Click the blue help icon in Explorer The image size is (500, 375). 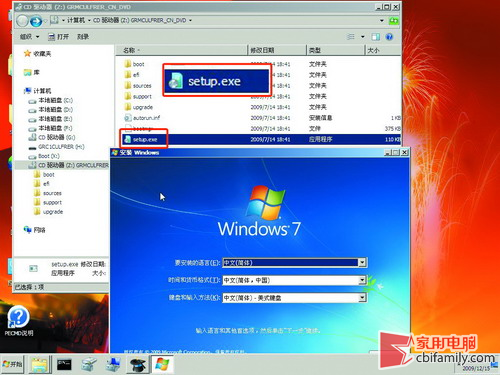pos(389,37)
